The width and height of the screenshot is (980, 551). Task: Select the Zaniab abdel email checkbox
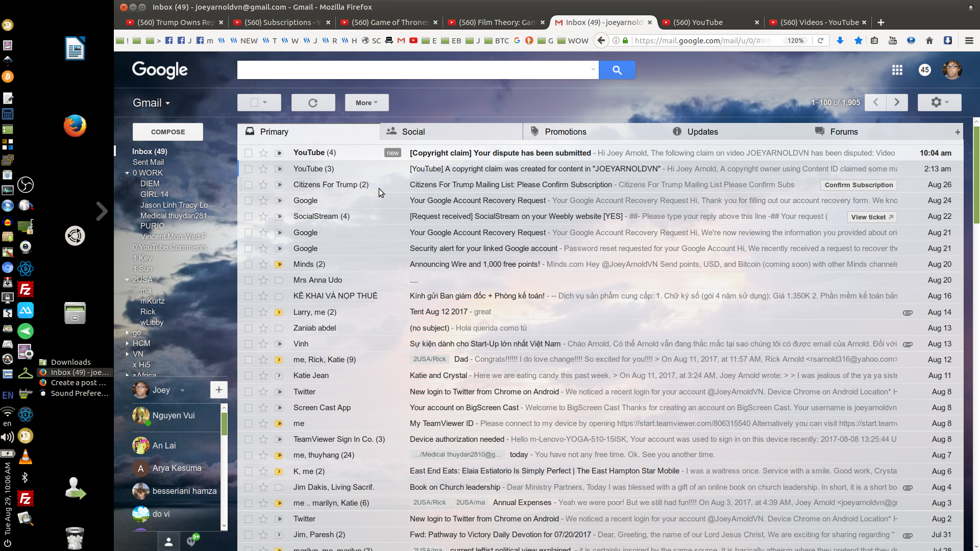(248, 328)
